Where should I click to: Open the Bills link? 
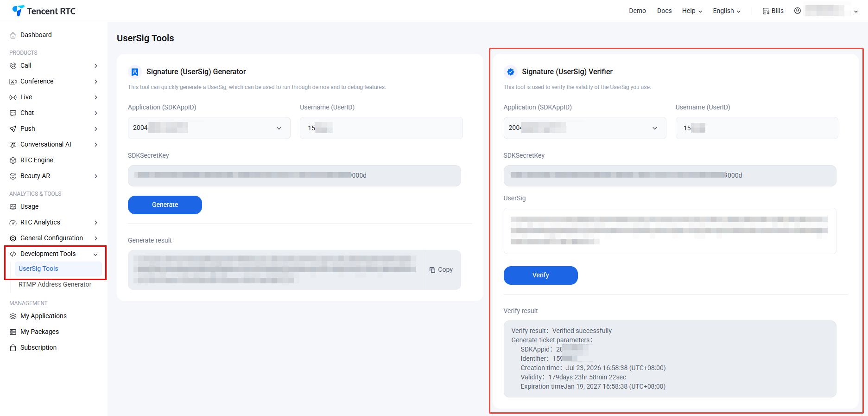click(777, 11)
